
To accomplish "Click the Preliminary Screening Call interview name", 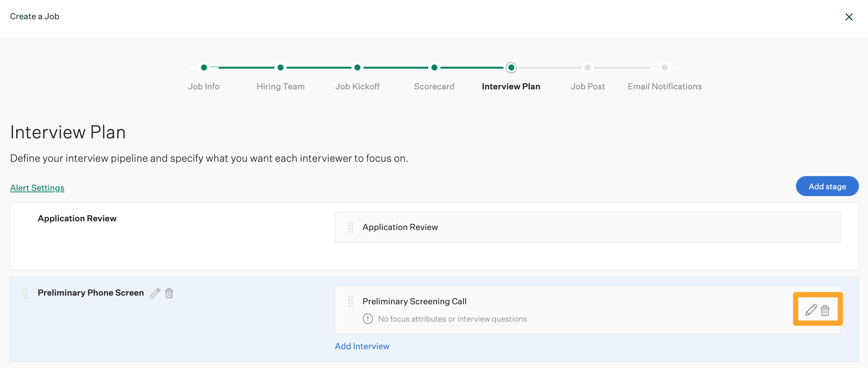I will click(x=414, y=301).
